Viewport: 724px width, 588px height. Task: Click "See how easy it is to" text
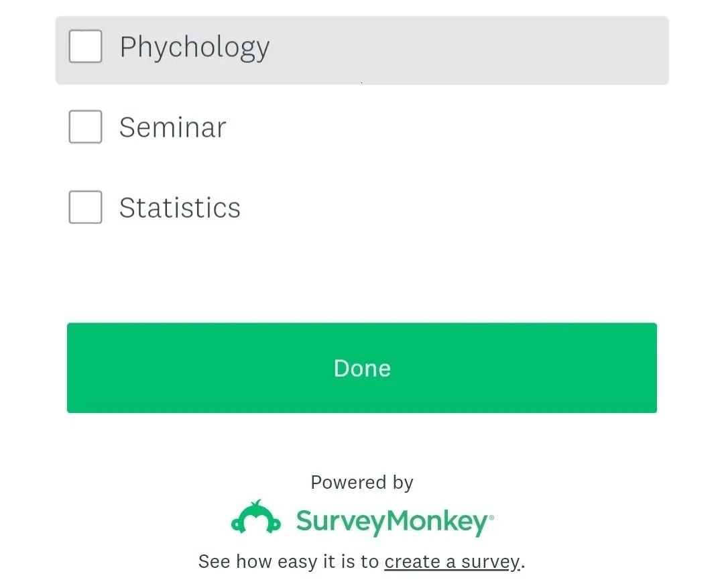point(289,561)
